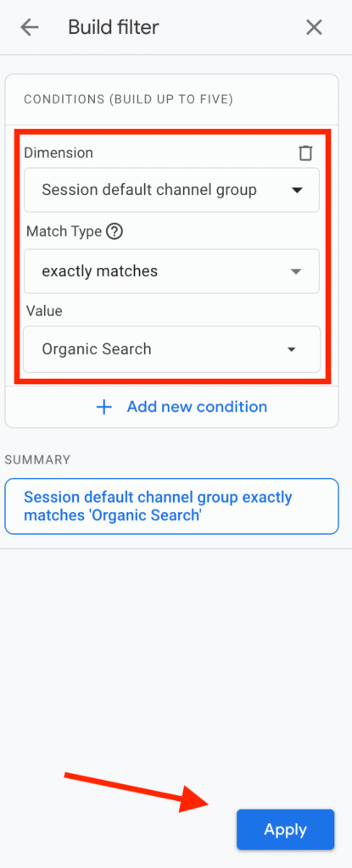Expand the Dimension dropdown arrow
The image size is (352, 868).
pyautogui.click(x=297, y=191)
